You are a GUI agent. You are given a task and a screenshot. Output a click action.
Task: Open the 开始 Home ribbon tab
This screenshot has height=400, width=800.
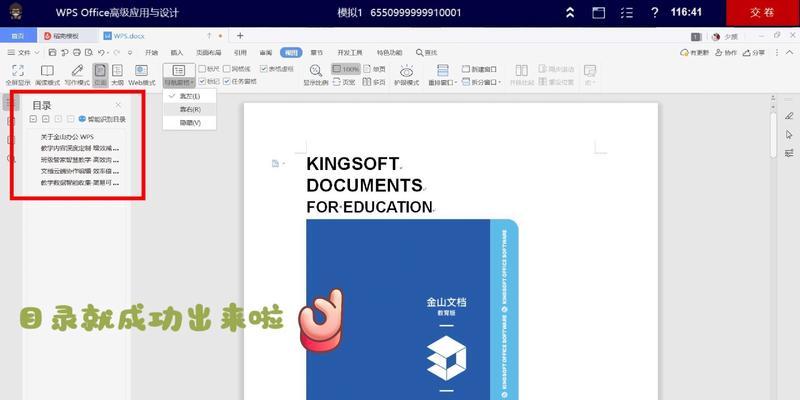(152, 53)
